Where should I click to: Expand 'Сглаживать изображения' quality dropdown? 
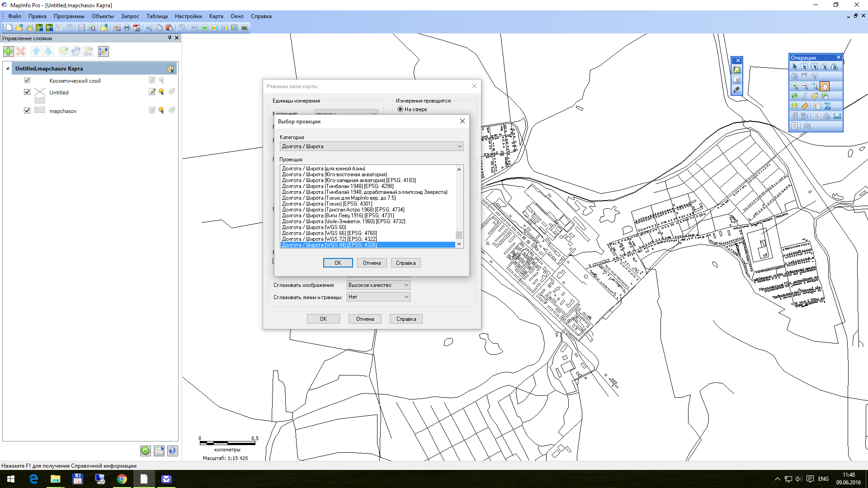pyautogui.click(x=406, y=285)
